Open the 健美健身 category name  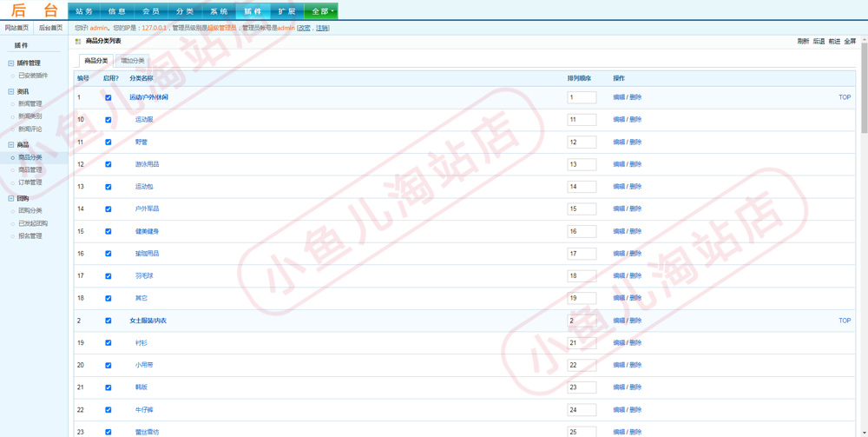tap(148, 231)
